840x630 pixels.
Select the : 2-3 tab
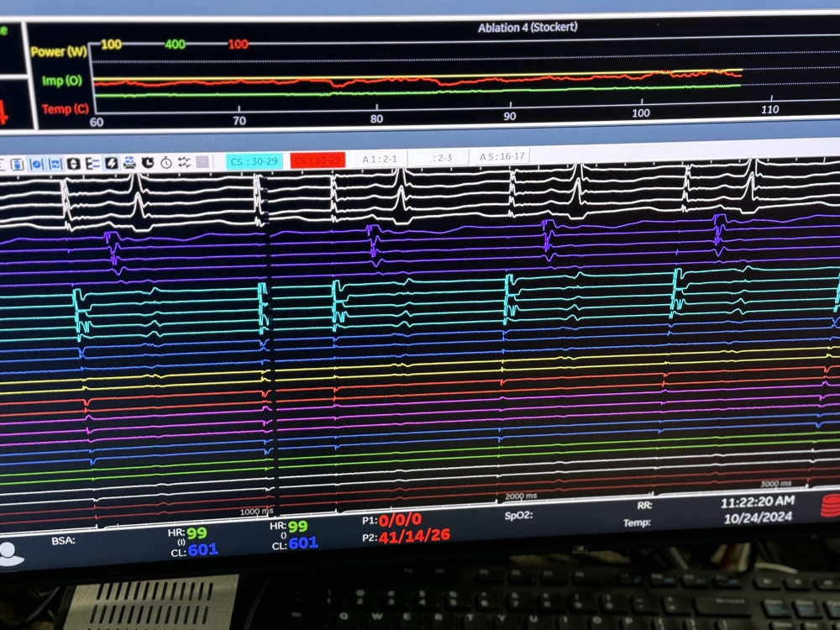pyautogui.click(x=442, y=158)
